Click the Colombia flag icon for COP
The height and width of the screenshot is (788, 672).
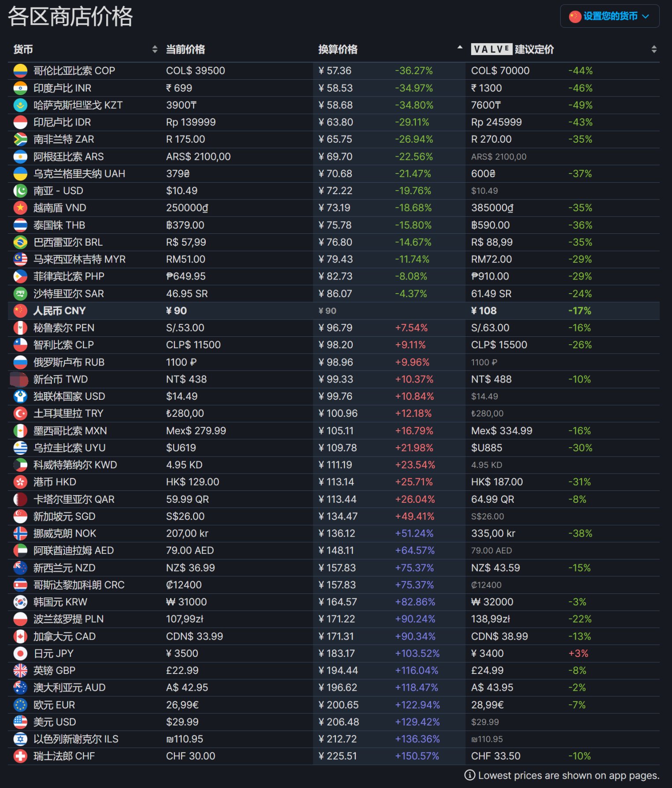click(20, 71)
